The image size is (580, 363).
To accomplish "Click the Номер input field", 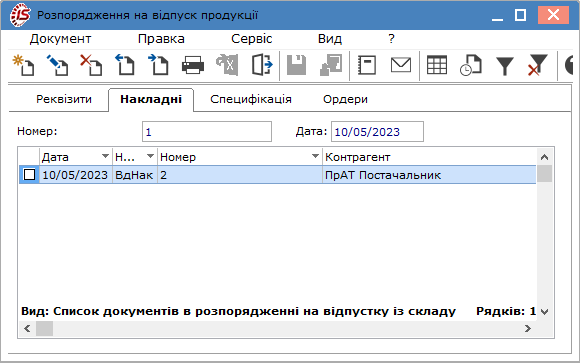I will tap(207, 132).
